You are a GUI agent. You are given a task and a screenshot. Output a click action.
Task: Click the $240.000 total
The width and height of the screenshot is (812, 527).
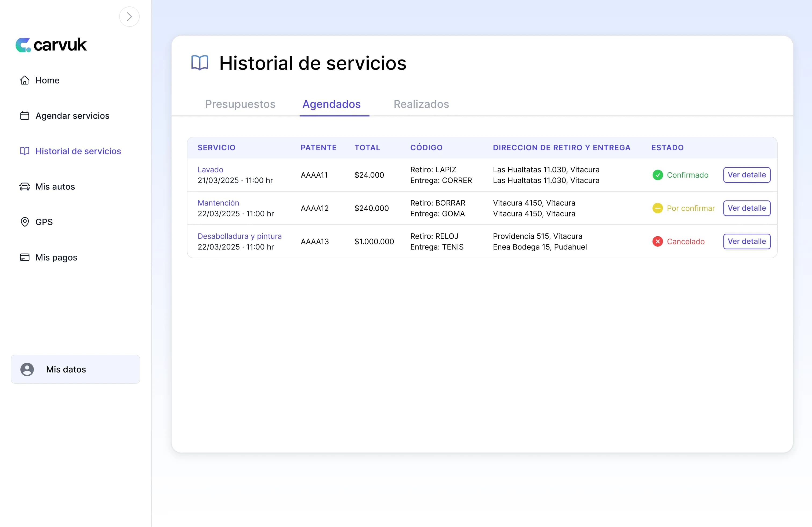coord(372,208)
